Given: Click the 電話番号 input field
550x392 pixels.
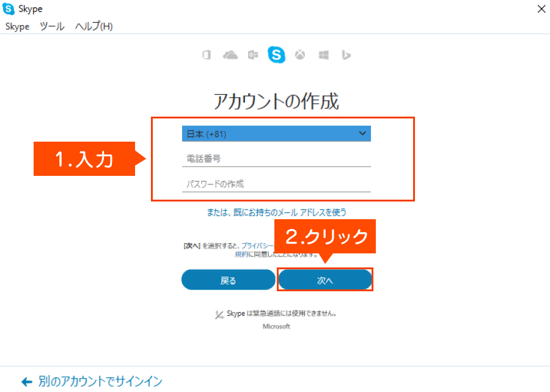Looking at the screenshot, I should tap(276, 160).
